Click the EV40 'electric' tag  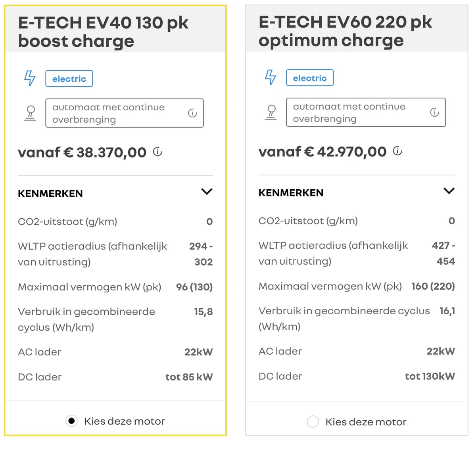click(69, 79)
